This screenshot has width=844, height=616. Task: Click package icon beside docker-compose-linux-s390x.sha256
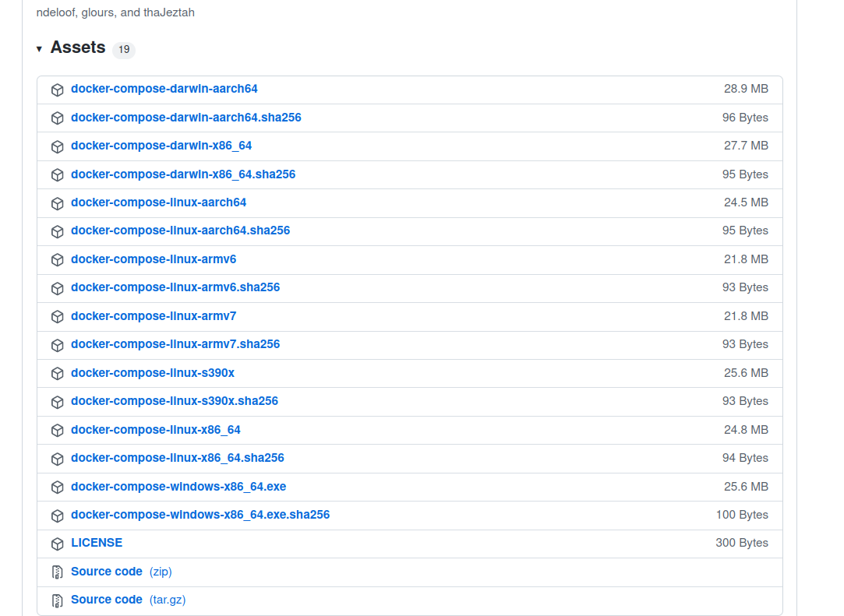point(58,403)
